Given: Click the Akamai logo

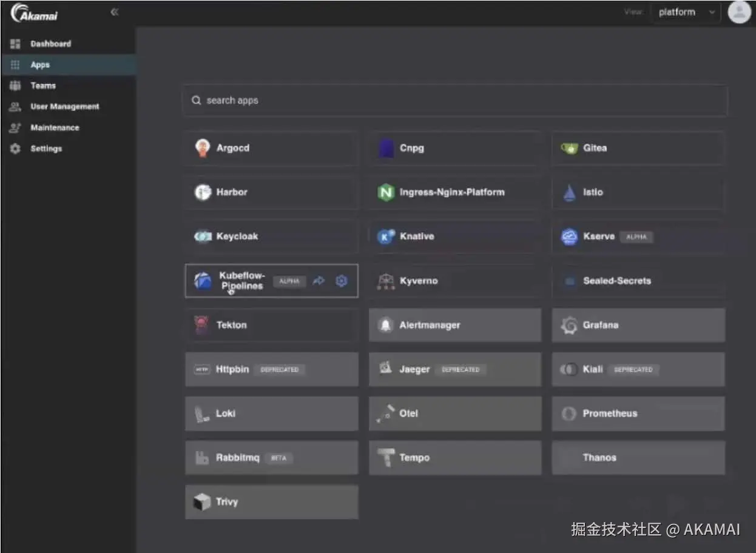Looking at the screenshot, I should pos(35,13).
